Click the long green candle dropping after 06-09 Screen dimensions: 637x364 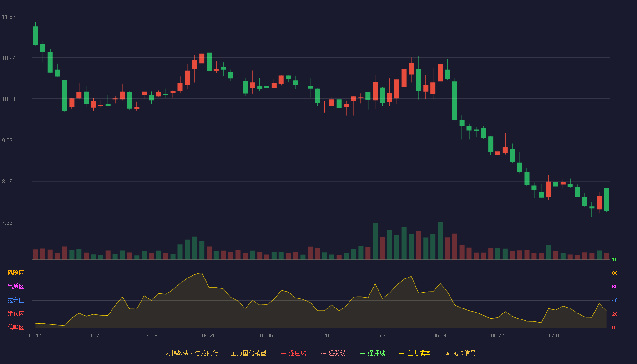point(455,101)
